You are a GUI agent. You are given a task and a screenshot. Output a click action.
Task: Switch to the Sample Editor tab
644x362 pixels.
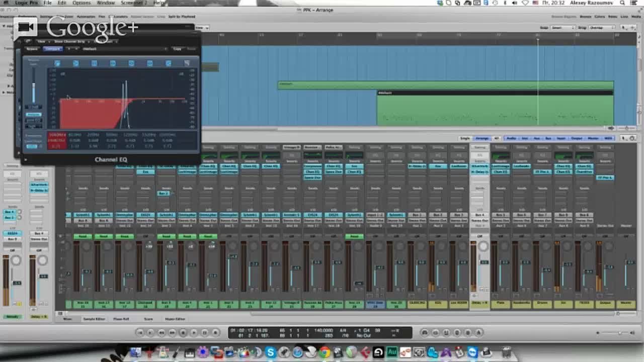pos(93,319)
